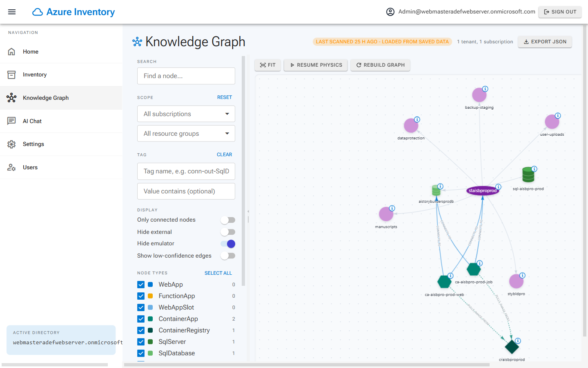Screen dimensions: 588x368
Task: Open info for sql-aisbpro-prod node
Action: [534, 169]
